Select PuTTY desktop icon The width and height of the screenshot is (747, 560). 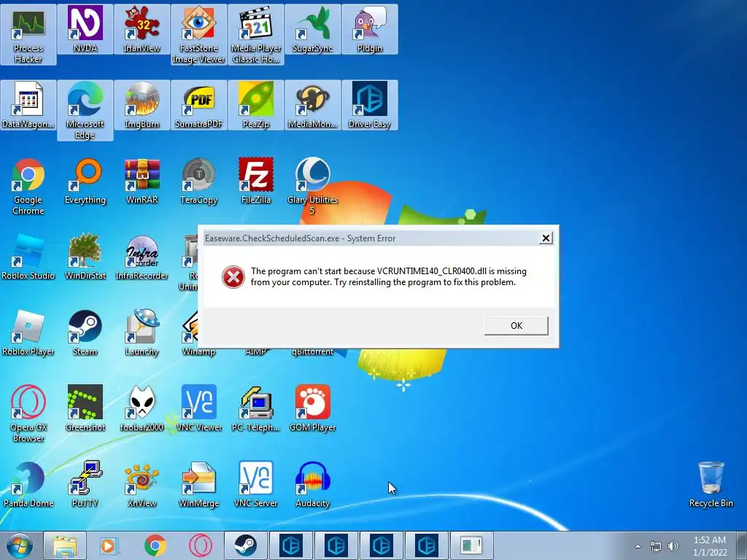(x=85, y=484)
